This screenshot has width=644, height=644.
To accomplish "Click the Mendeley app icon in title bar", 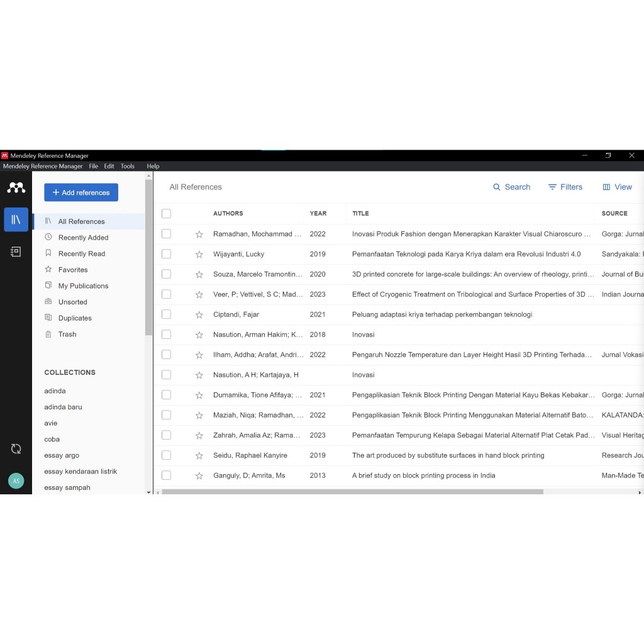I will tap(4, 156).
